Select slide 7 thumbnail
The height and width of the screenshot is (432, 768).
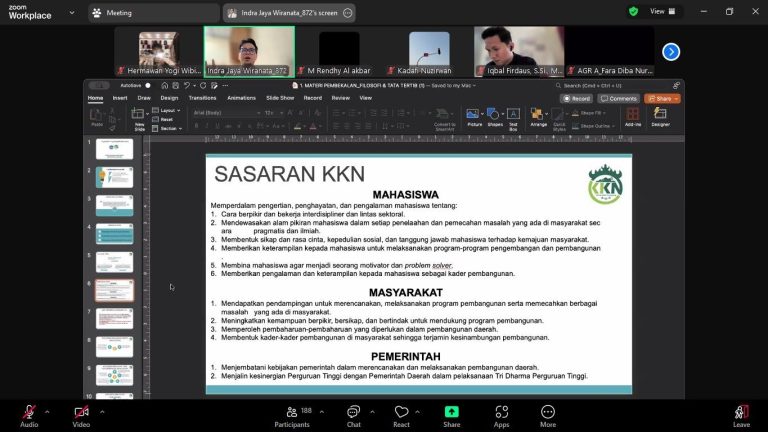tap(114, 318)
